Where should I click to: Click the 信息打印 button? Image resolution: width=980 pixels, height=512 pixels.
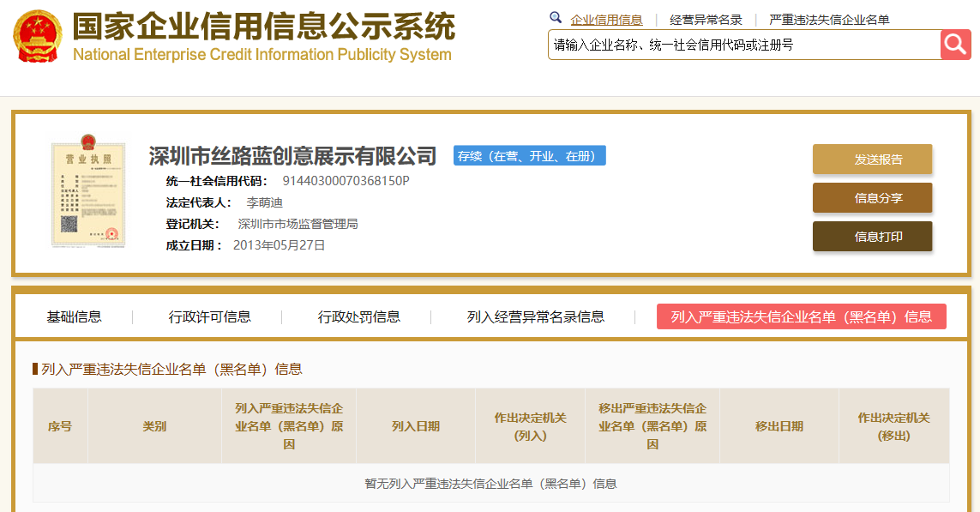pyautogui.click(x=872, y=237)
